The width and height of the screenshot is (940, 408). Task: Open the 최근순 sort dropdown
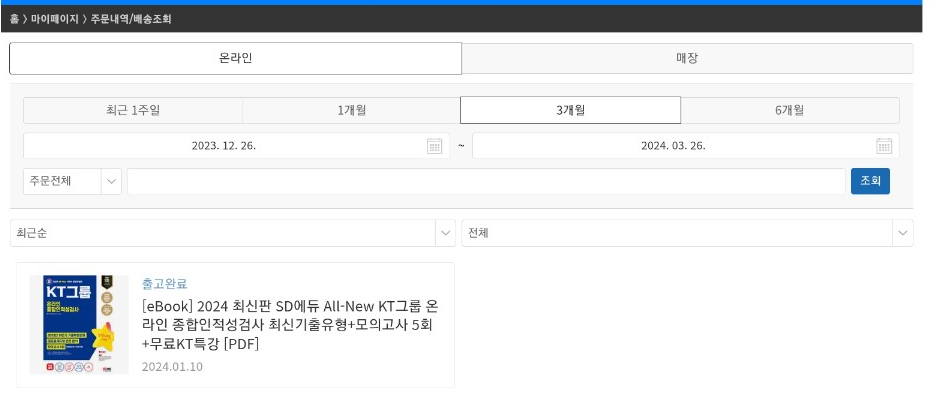click(233, 233)
